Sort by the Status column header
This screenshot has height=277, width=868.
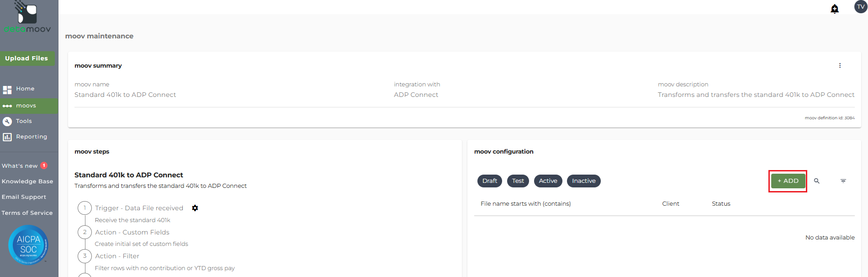coord(721,204)
